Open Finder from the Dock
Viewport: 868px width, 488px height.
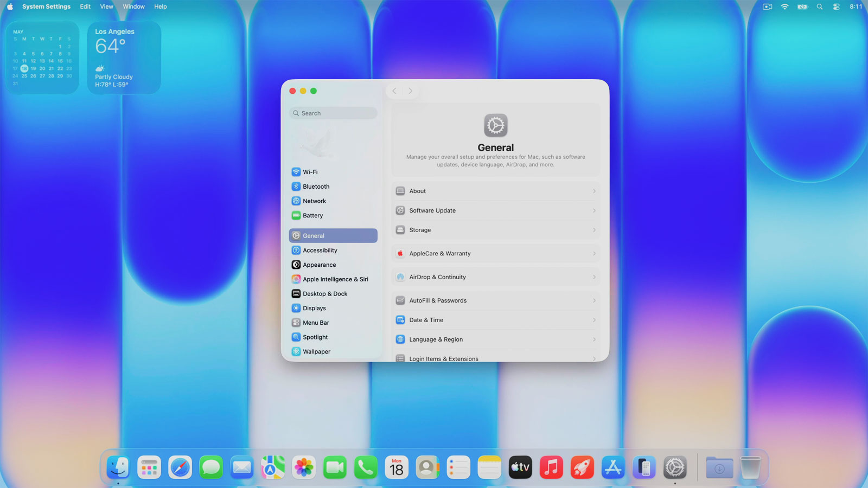pyautogui.click(x=118, y=467)
